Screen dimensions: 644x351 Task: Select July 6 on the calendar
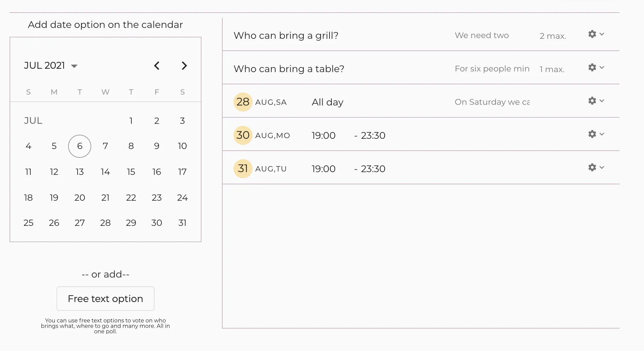[x=80, y=146]
